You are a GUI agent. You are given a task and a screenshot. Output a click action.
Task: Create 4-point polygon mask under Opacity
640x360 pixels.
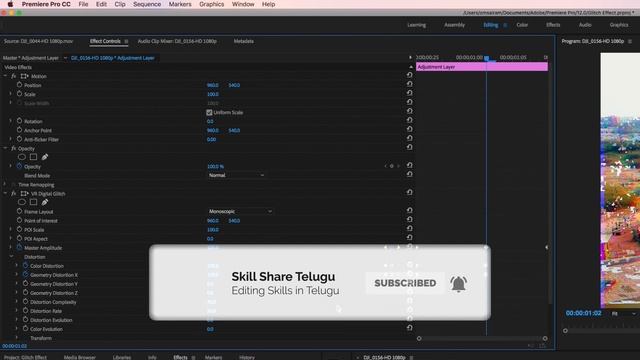(33, 157)
